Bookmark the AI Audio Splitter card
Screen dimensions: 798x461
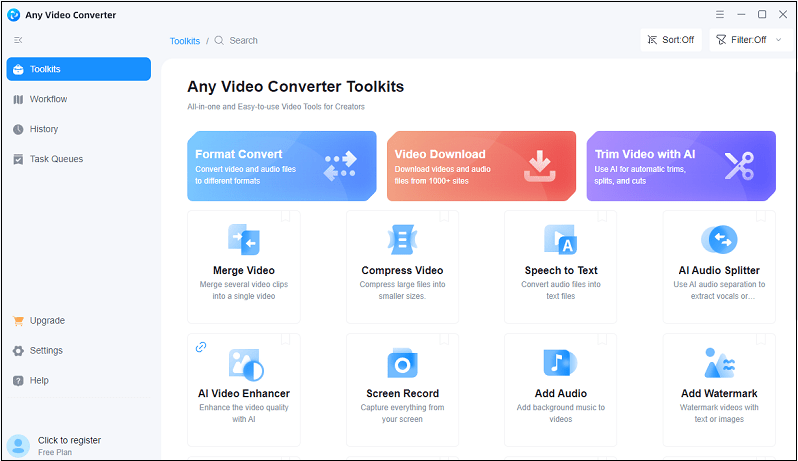click(761, 217)
